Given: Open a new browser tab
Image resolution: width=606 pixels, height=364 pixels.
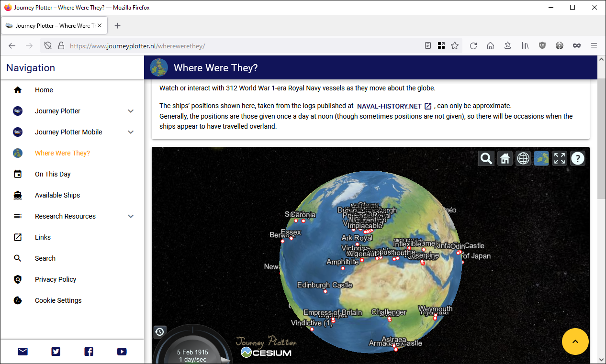Looking at the screenshot, I should 118,25.
